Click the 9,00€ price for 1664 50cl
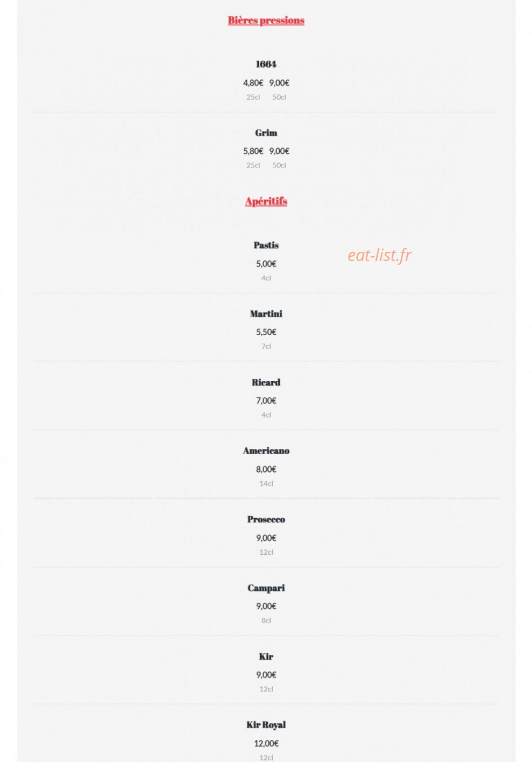Screen dimensions: 532x762 [279, 83]
